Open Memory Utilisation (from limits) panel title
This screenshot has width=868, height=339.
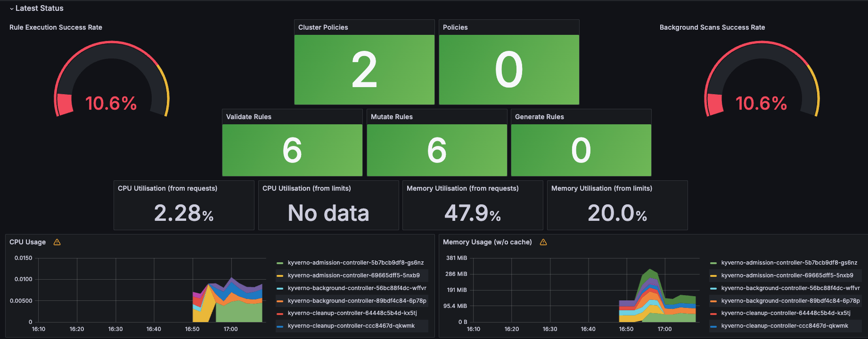(x=602, y=188)
